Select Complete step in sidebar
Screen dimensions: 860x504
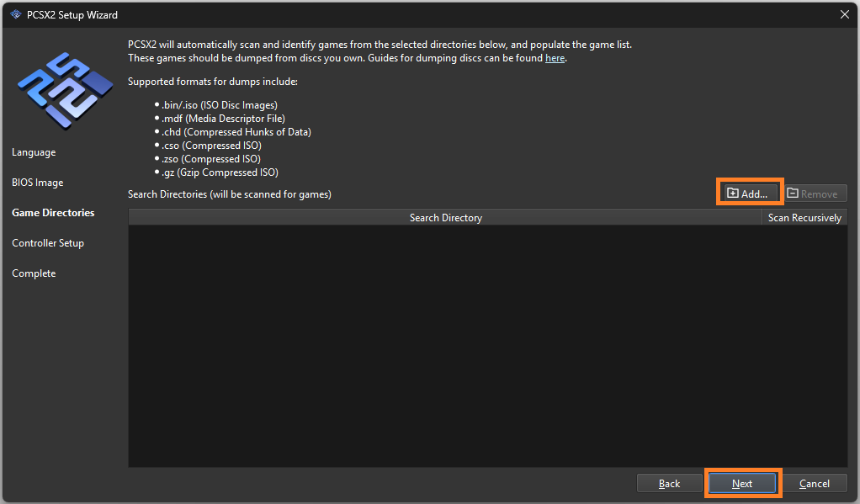pyautogui.click(x=34, y=273)
